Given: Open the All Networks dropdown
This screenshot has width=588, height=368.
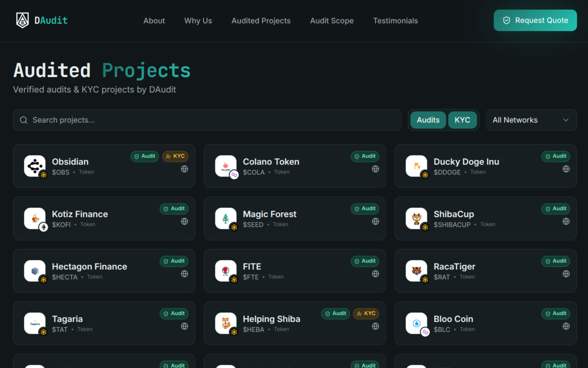Looking at the screenshot, I should tap(531, 120).
